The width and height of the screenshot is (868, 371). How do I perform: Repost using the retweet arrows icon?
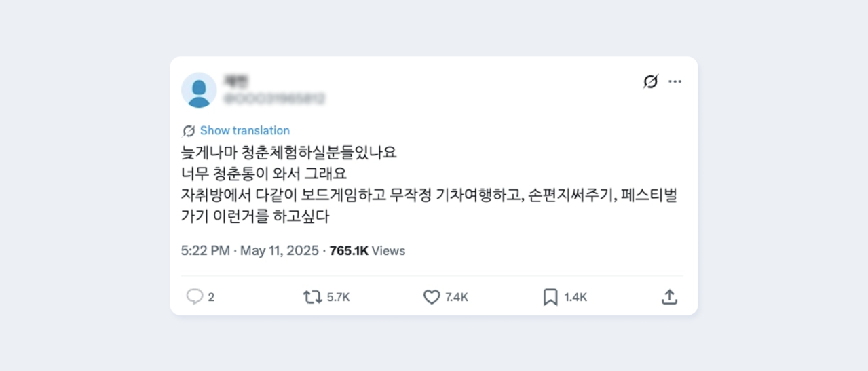(x=312, y=297)
